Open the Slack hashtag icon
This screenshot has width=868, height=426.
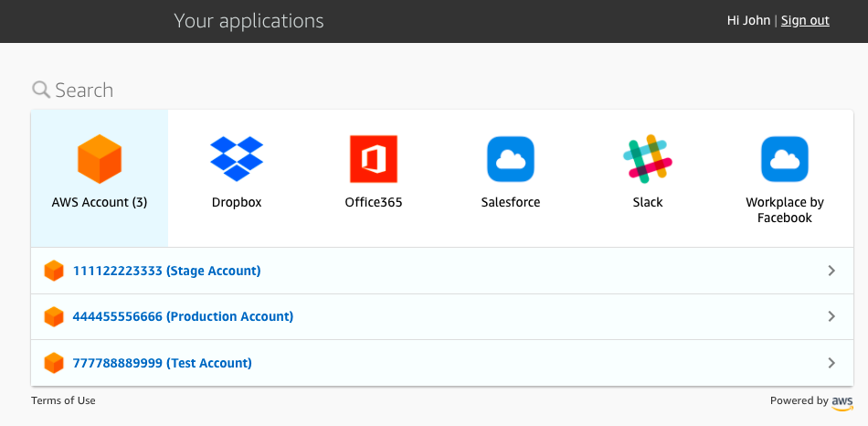648,159
